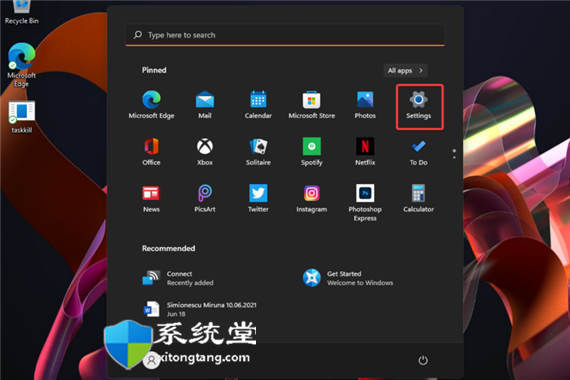Open recommended Connect app
The width and height of the screenshot is (570, 380).
coord(178,278)
